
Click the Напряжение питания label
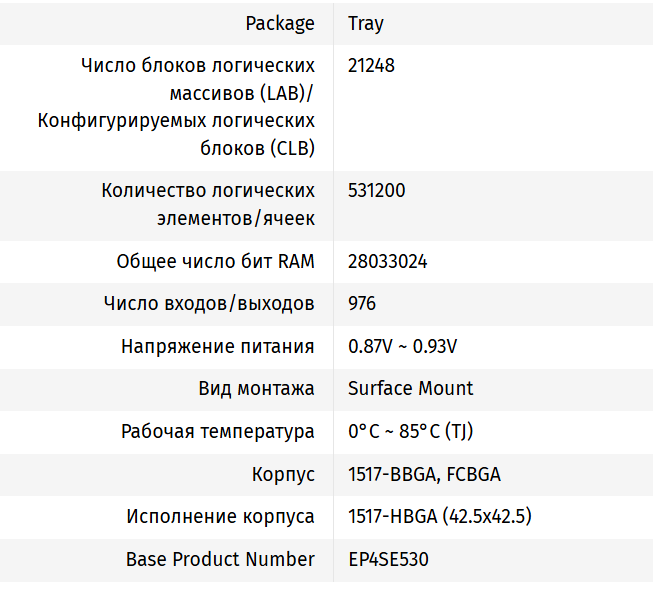tap(218, 346)
